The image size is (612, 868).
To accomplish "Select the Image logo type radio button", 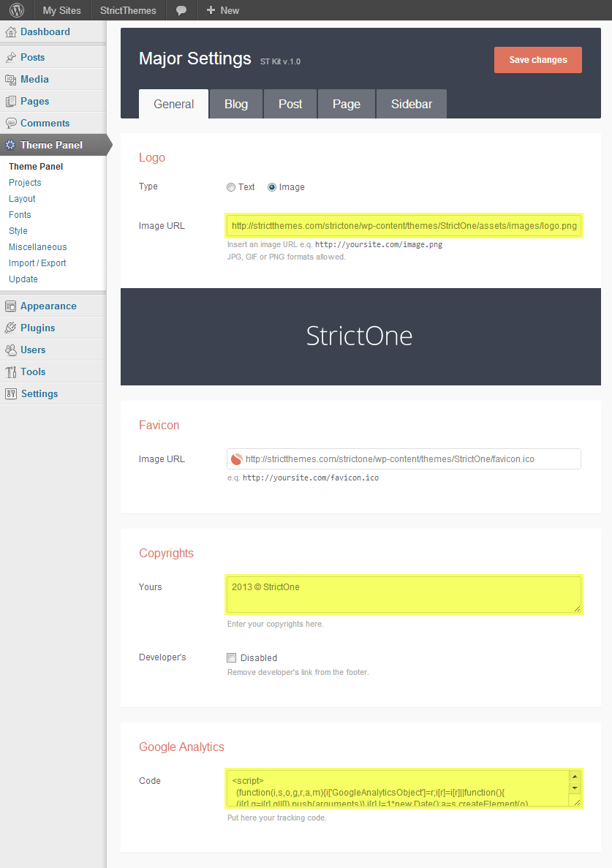I will pos(272,187).
